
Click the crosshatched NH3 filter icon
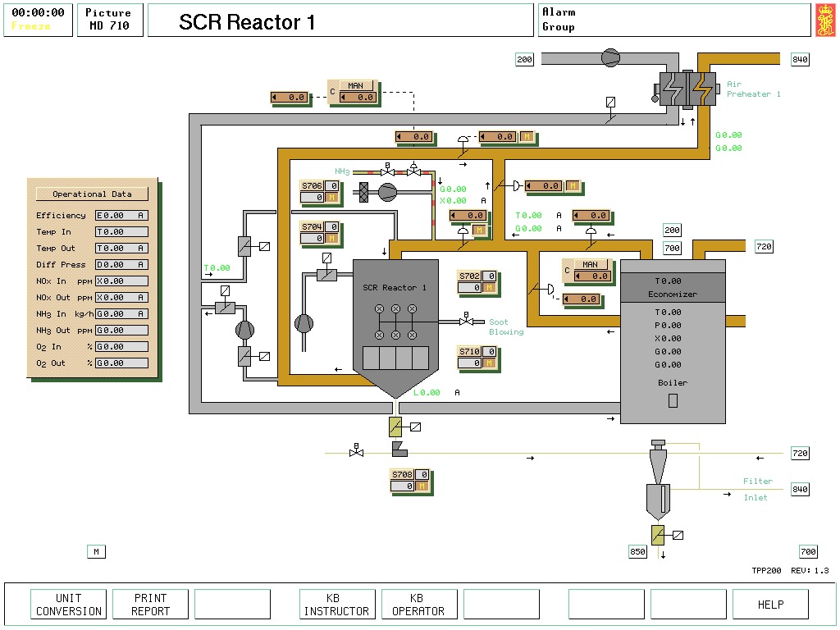363,192
